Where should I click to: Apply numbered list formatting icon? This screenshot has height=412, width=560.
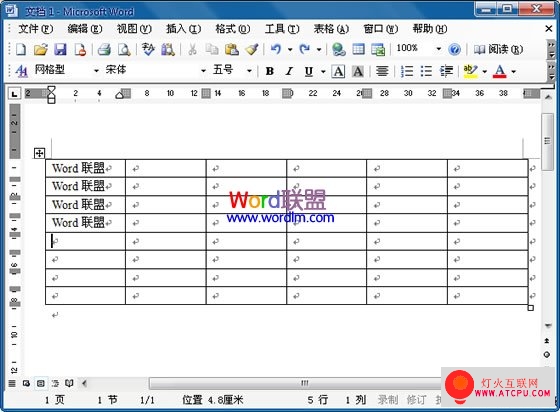coord(407,71)
